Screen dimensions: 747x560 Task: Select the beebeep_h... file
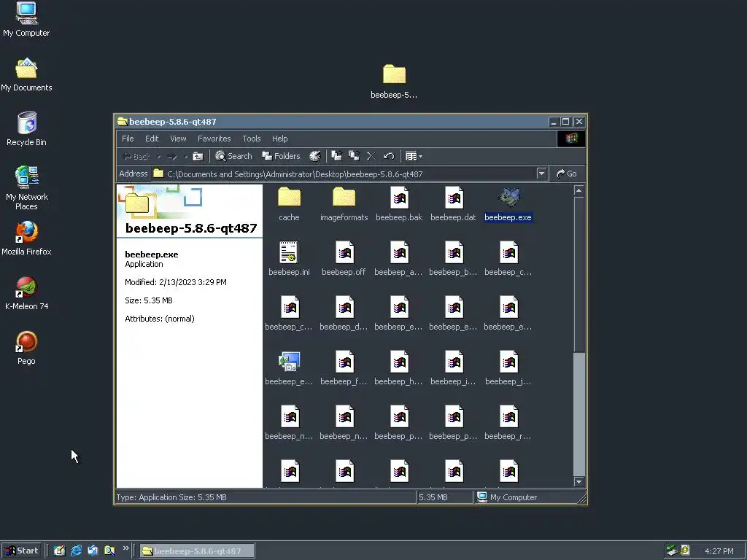(399, 368)
